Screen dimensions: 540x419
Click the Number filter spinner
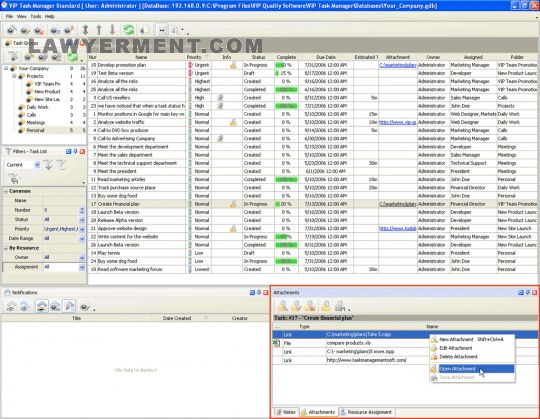[82, 210]
